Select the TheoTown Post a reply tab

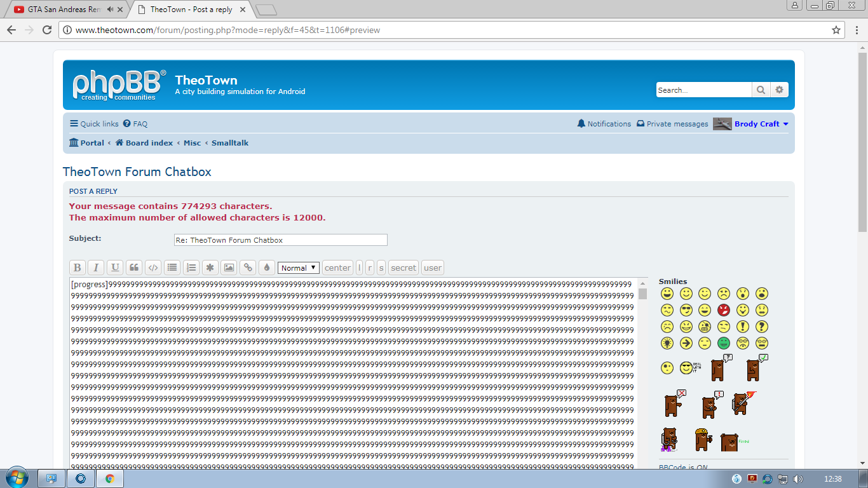point(191,10)
